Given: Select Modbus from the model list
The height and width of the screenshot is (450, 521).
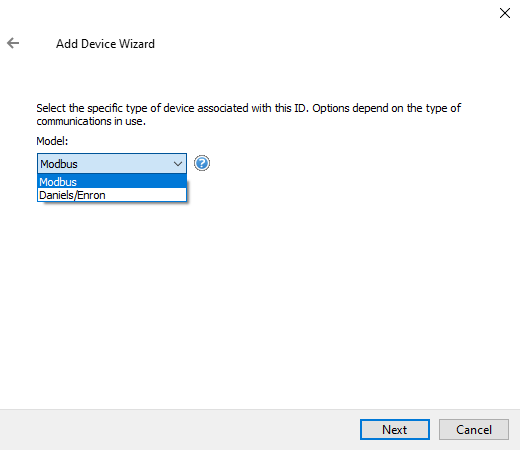Looking at the screenshot, I should tap(112, 182).
